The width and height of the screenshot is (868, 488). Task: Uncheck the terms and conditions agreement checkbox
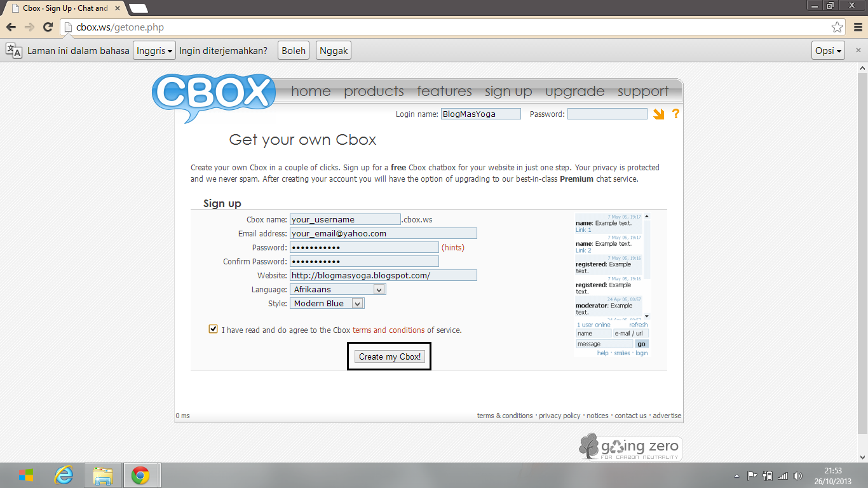click(x=214, y=328)
